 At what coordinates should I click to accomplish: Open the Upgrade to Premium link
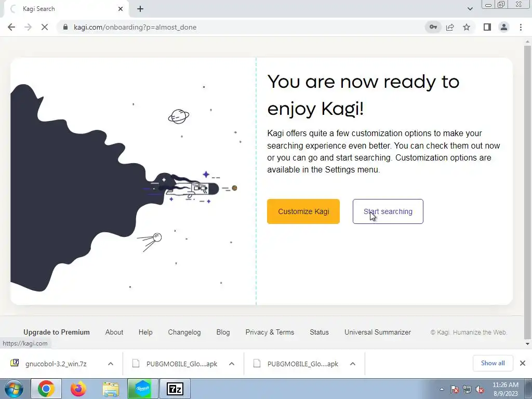pyautogui.click(x=57, y=332)
